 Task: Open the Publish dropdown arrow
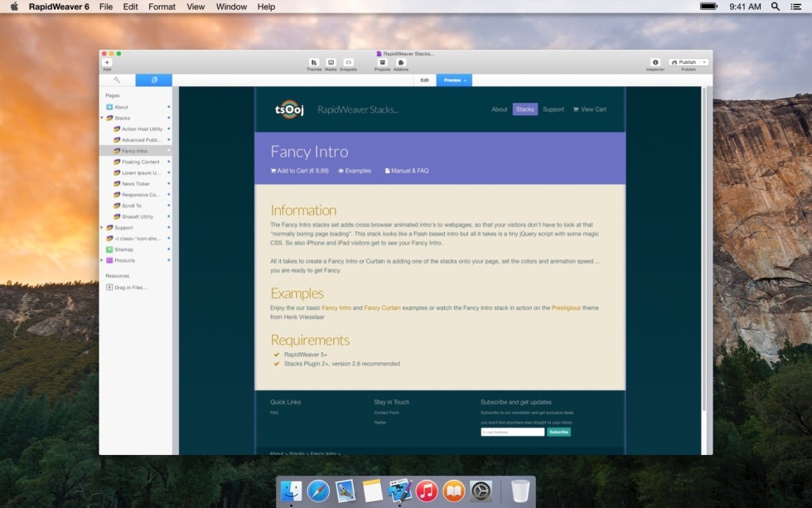704,62
